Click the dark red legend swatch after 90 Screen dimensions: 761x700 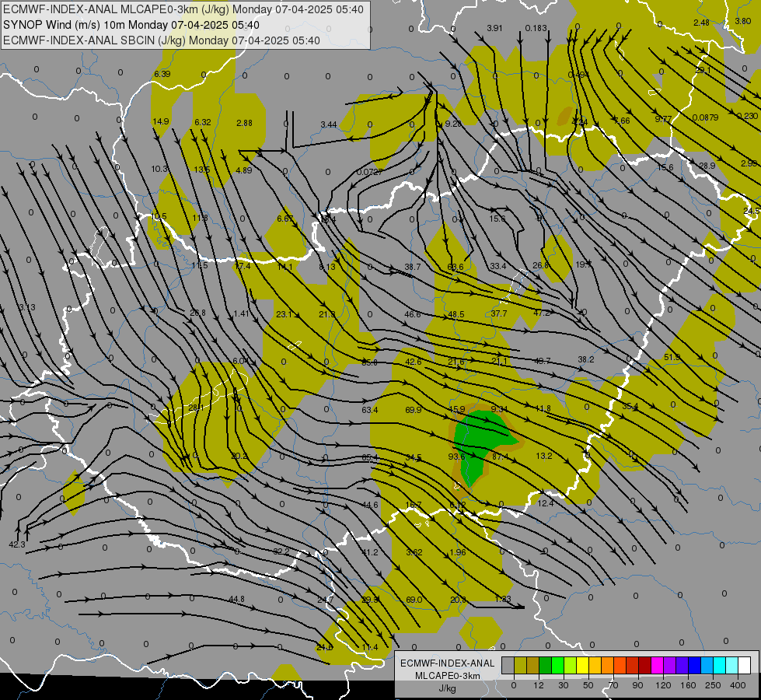(x=644, y=665)
